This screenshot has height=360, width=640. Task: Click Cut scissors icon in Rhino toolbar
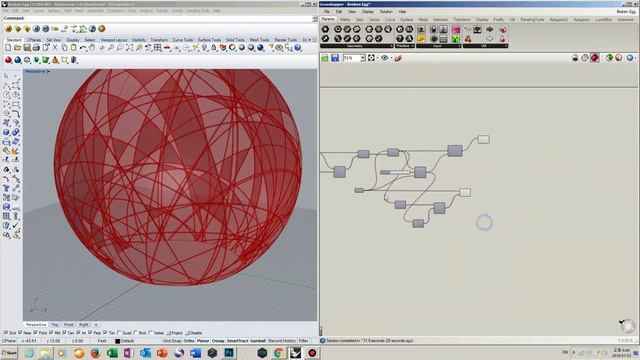[55, 48]
